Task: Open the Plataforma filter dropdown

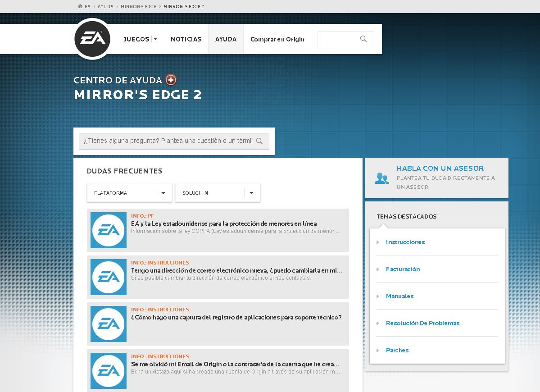Action: 129,193
